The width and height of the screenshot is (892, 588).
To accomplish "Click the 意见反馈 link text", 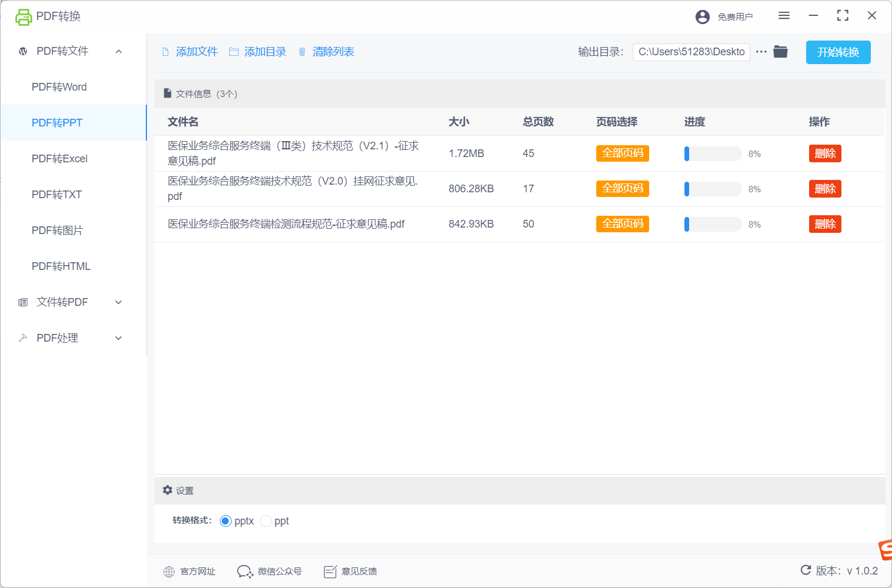I will tap(359, 572).
